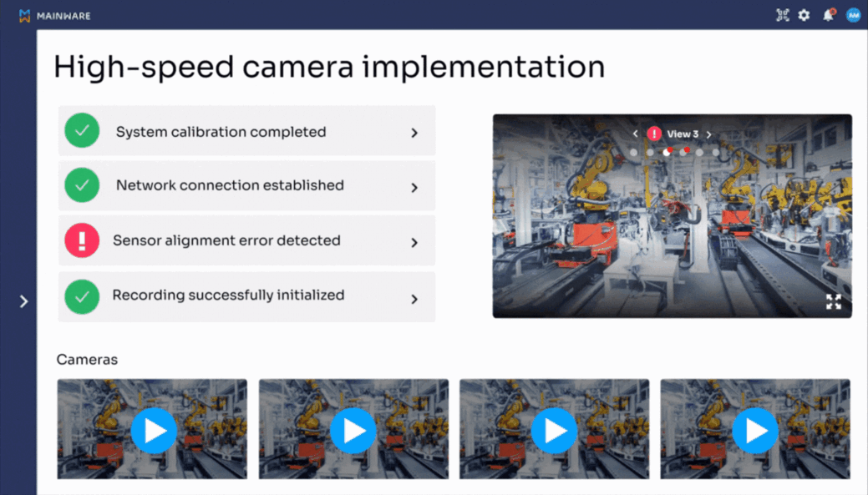868x495 pixels.
Task: Click the Mainware logo icon
Action: tap(24, 16)
